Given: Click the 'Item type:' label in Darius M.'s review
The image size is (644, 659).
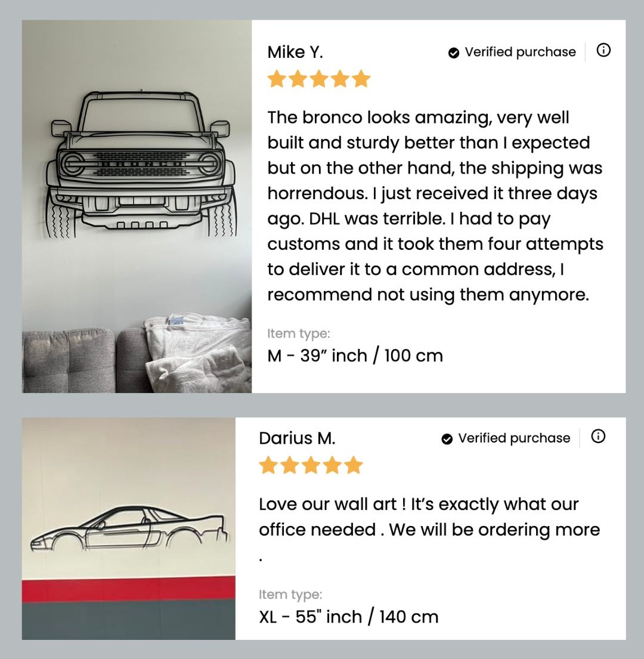Looking at the screenshot, I should [x=290, y=595].
